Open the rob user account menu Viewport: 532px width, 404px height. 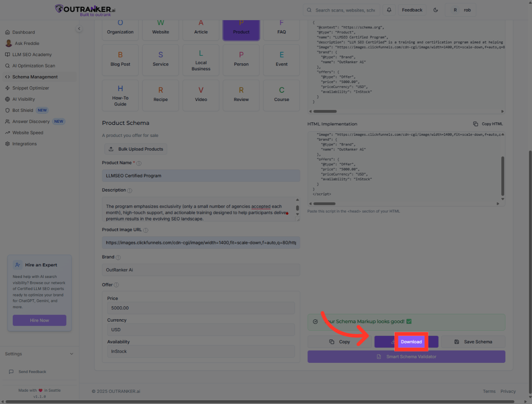point(461,10)
